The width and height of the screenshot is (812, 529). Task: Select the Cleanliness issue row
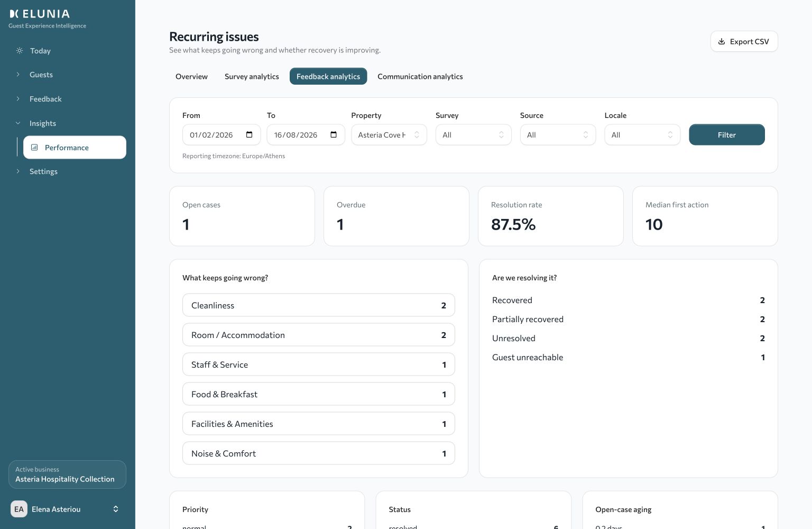pos(319,305)
